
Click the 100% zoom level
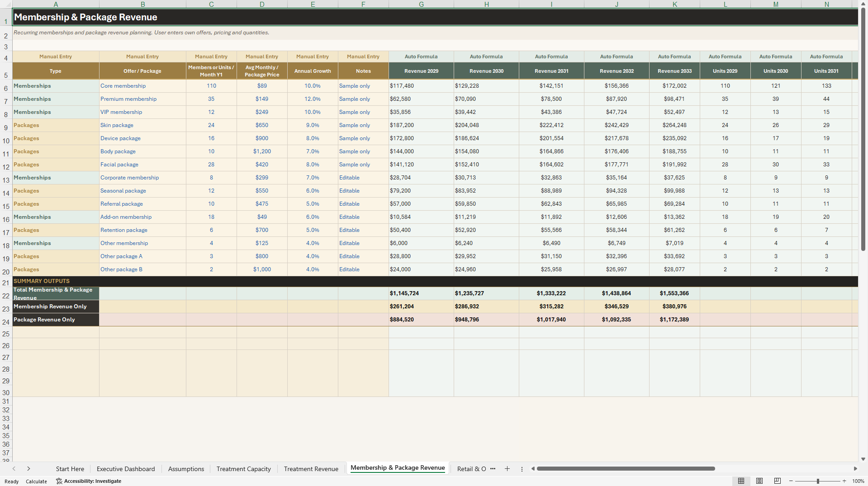point(858,481)
